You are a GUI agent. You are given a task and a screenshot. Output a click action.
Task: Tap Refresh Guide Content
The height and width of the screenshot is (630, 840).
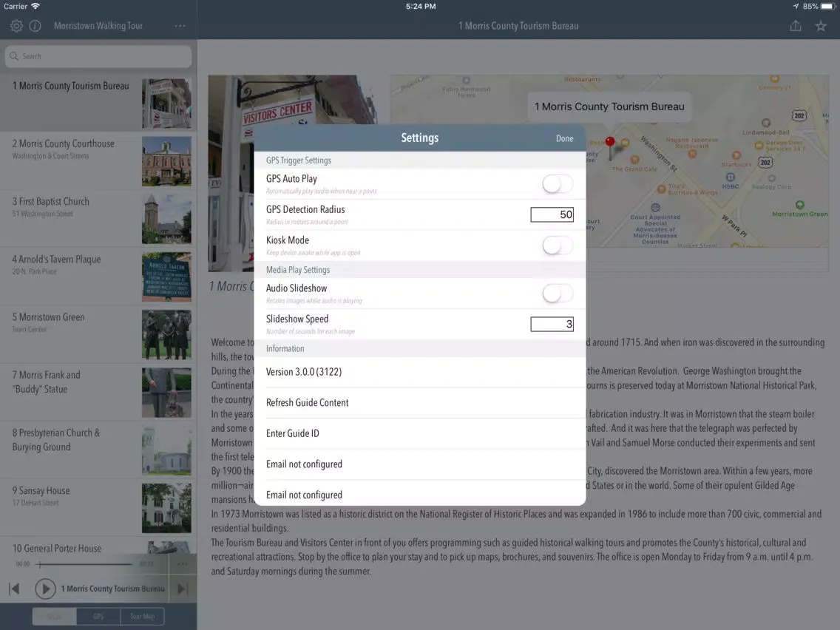tap(419, 403)
